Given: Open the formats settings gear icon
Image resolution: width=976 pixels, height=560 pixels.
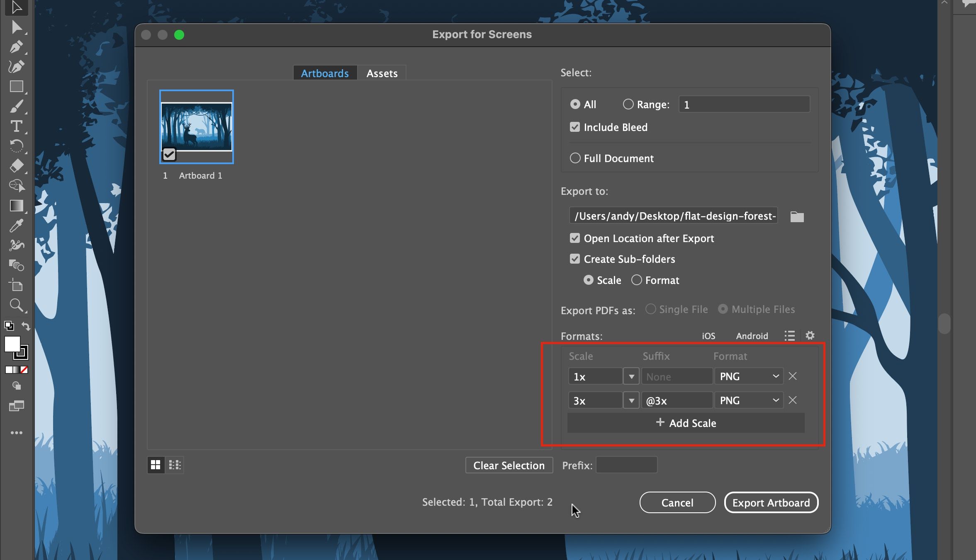Looking at the screenshot, I should click(810, 335).
